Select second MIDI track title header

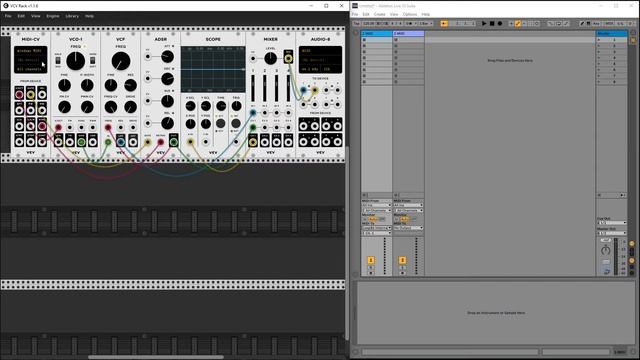409,33
